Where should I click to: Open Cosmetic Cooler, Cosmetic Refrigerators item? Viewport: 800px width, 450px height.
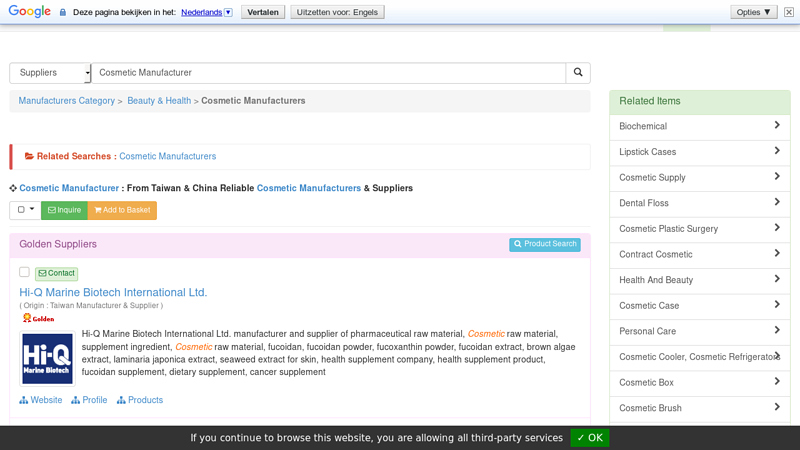(x=699, y=357)
